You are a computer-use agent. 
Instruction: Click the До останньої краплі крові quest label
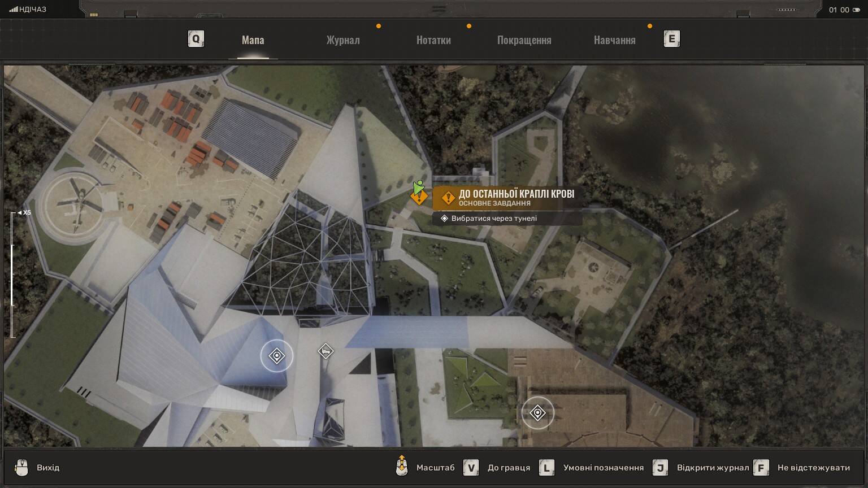[x=507, y=198]
